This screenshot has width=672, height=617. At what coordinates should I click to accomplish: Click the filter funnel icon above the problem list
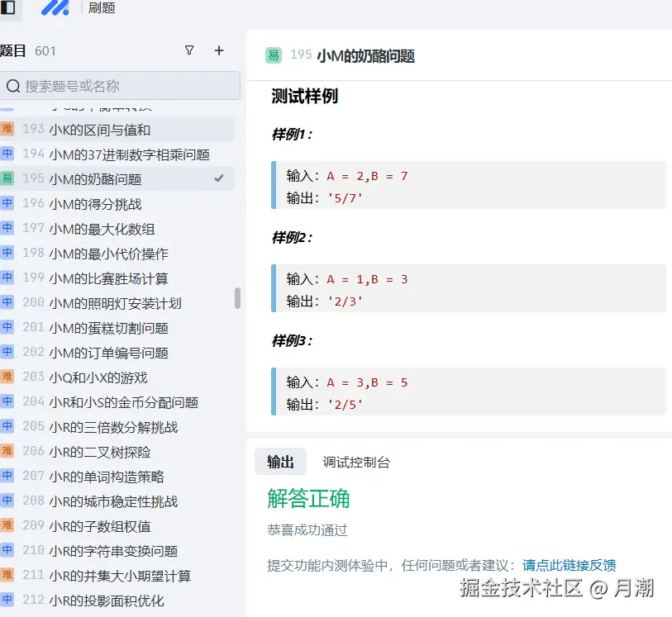point(189,50)
